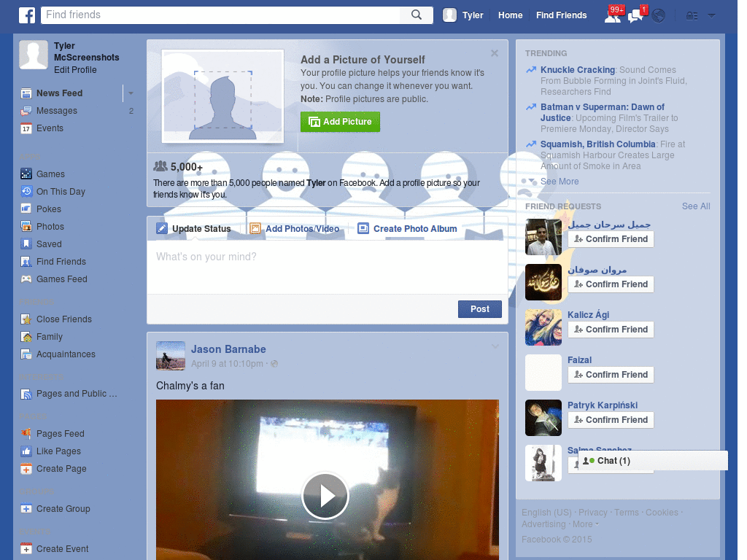Open the globe notifications icon
The image size is (747, 560).
[659, 16]
